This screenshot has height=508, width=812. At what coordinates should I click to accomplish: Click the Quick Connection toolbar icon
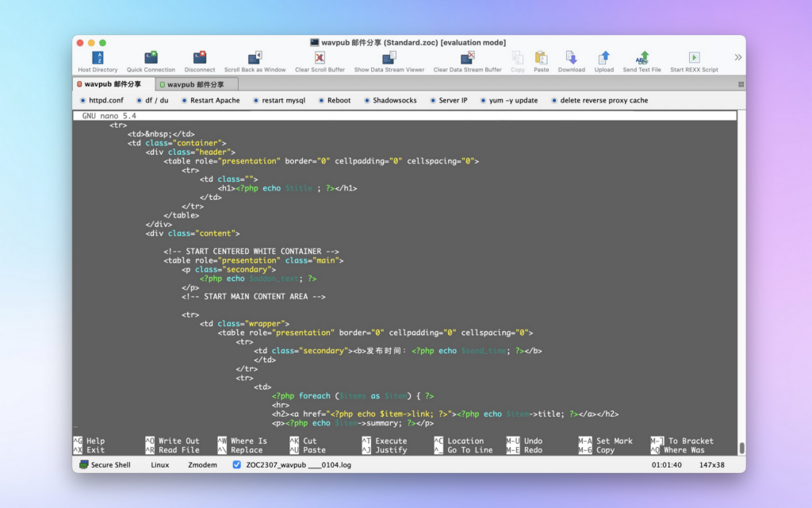[151, 58]
